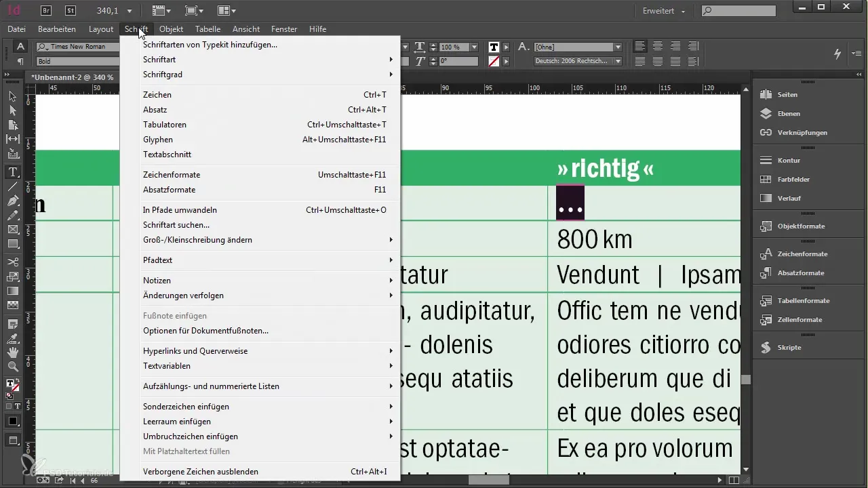Expand Sonderzeichen einfügen submenu
This screenshot has width=868, height=488.
[x=268, y=407]
